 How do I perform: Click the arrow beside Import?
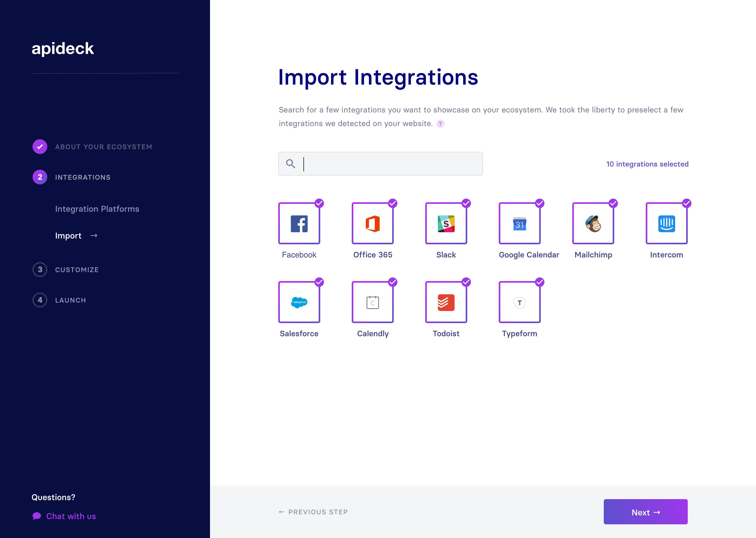pos(94,236)
